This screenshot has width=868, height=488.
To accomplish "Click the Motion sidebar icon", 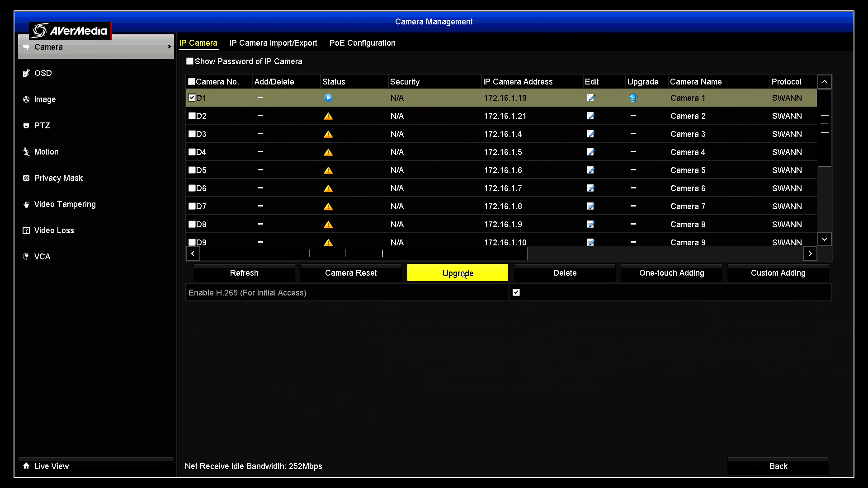I will (x=26, y=152).
